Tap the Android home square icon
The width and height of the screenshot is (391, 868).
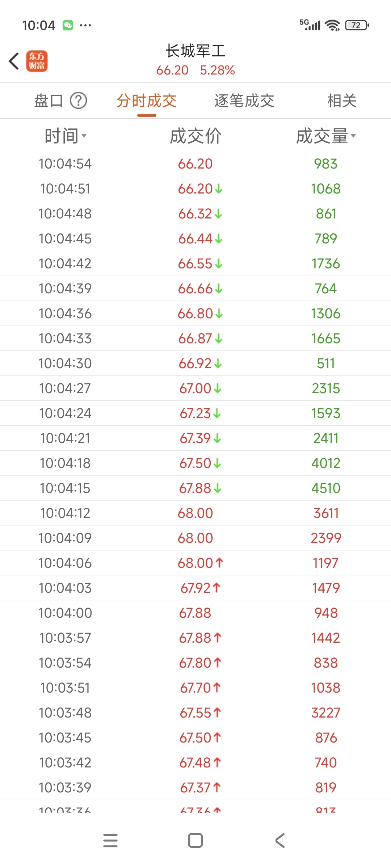click(x=195, y=840)
